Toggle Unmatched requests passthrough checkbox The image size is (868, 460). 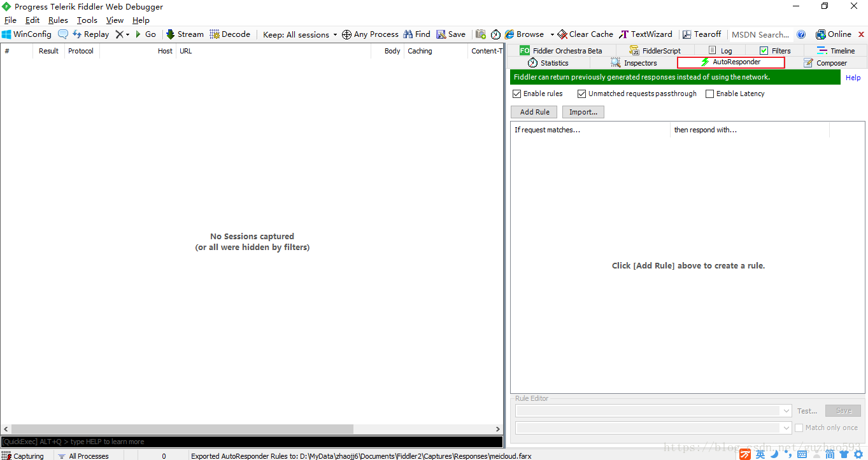tap(581, 94)
